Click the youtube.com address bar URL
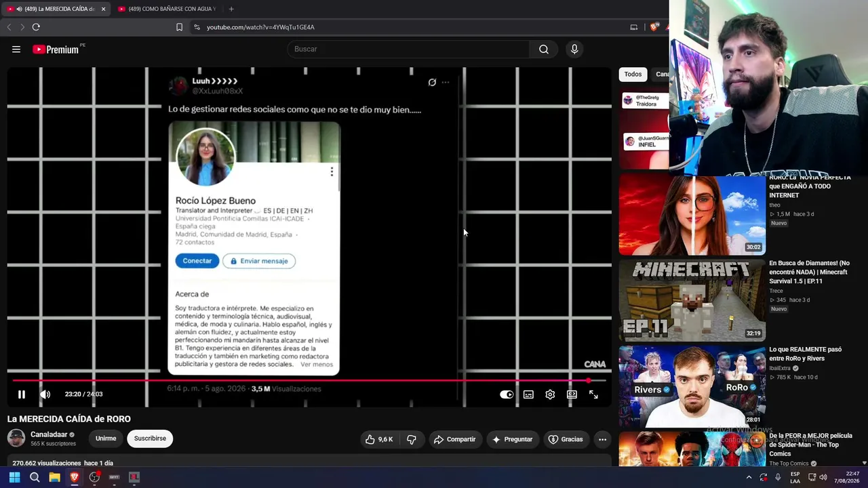Screen dimensions: 868x488 pos(260,27)
